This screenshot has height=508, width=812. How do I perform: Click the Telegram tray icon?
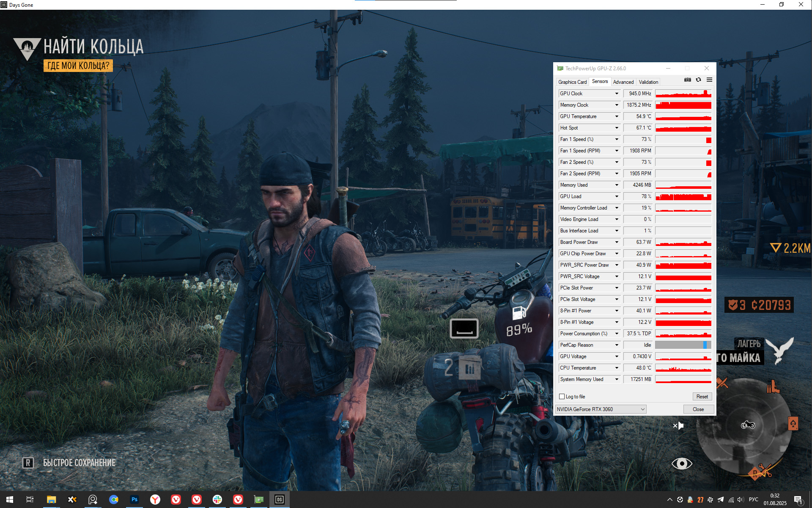721,500
